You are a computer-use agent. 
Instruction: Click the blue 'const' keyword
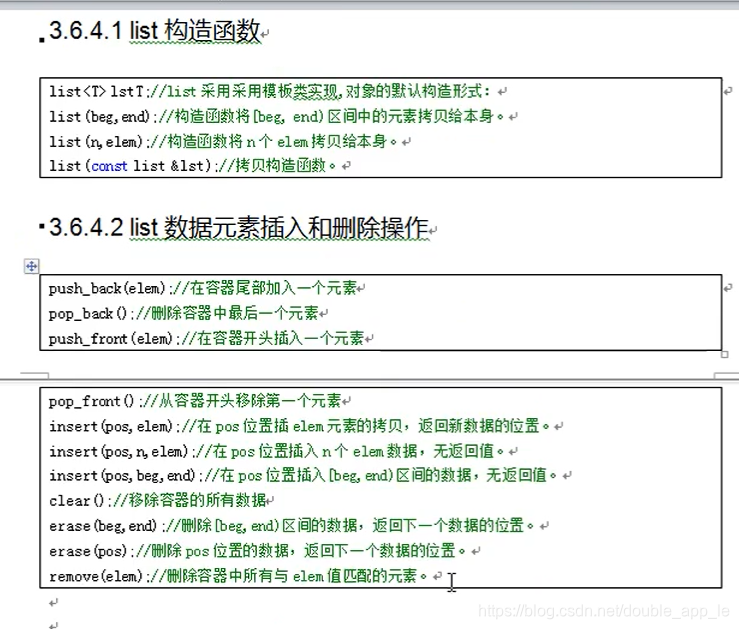click(109, 166)
